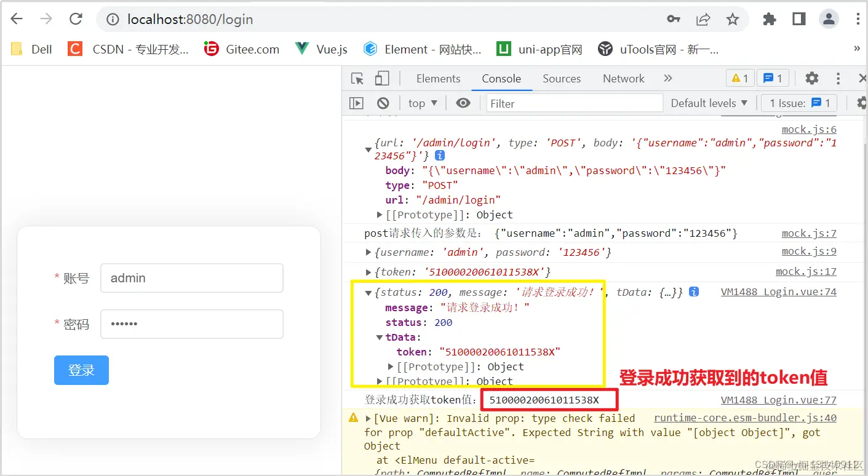This screenshot has height=476, width=868.
Task: Click the blue 登录 button
Action: tap(81, 370)
